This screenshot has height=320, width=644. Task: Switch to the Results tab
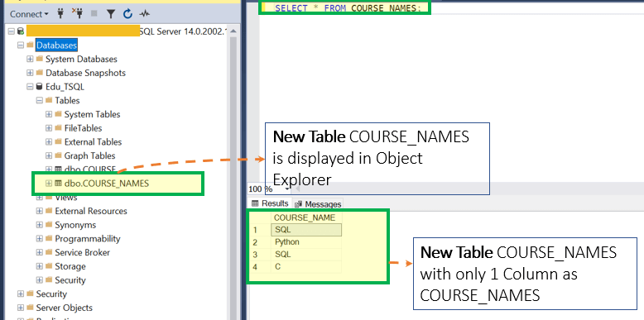(x=270, y=203)
